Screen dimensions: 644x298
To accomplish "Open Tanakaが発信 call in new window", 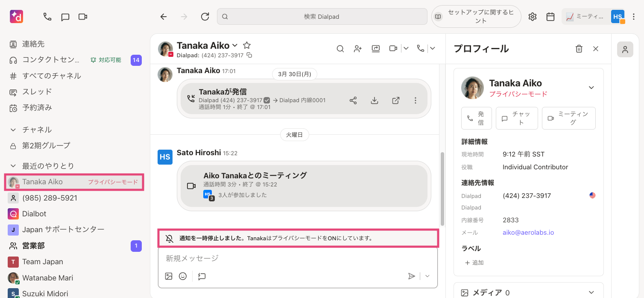I will point(396,100).
